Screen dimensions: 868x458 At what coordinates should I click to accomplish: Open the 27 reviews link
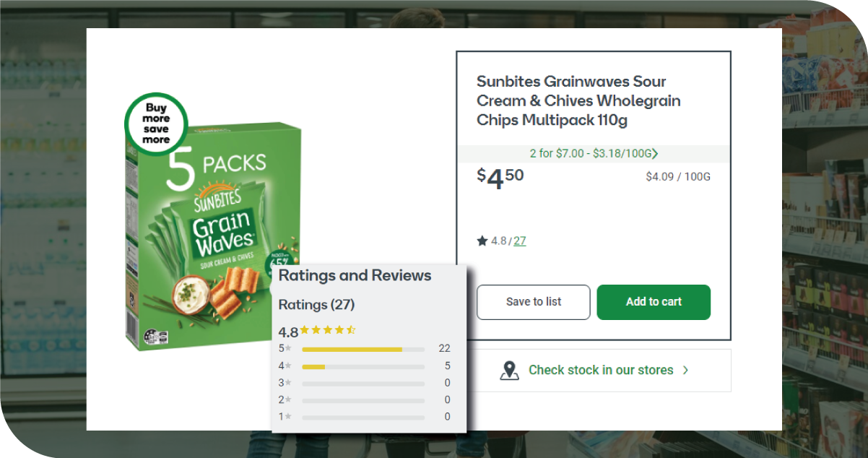(x=519, y=241)
